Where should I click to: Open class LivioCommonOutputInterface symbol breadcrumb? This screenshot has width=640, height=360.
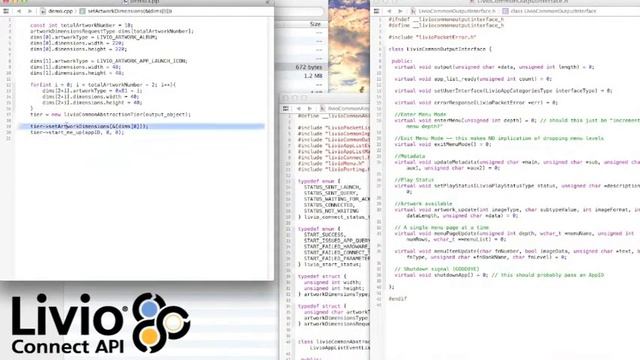pos(550,11)
